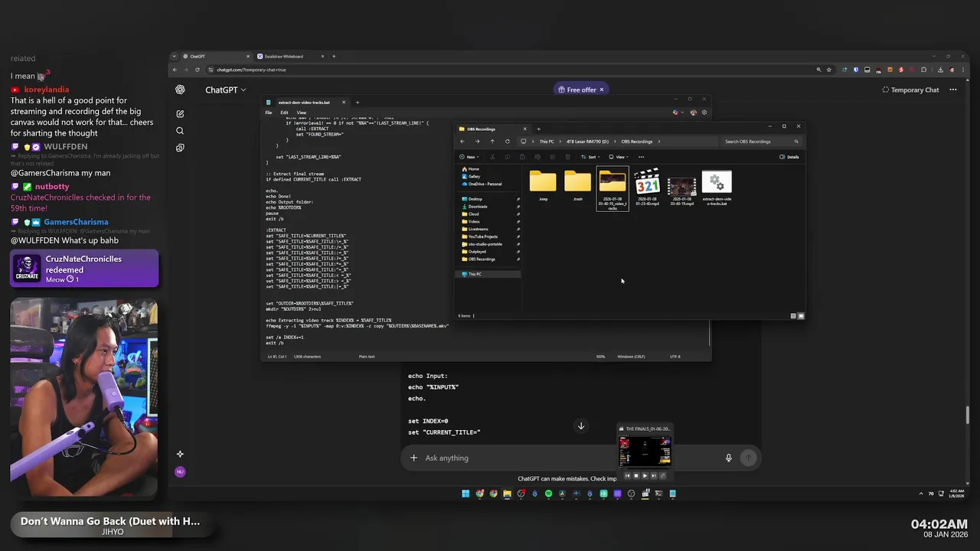Click This PC in the breadcrumb path
Image resolution: width=980 pixels, height=551 pixels.
pyautogui.click(x=547, y=142)
